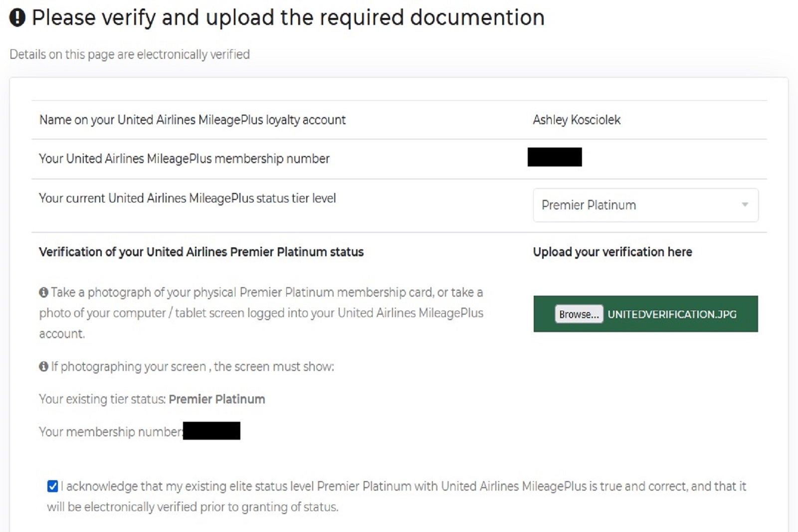
Task: Click the Upload your verification here heading
Action: click(x=611, y=252)
